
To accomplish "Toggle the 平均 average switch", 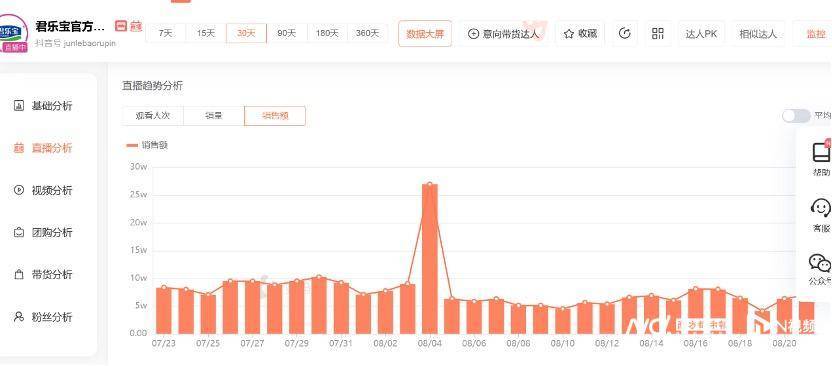I will 796,116.
